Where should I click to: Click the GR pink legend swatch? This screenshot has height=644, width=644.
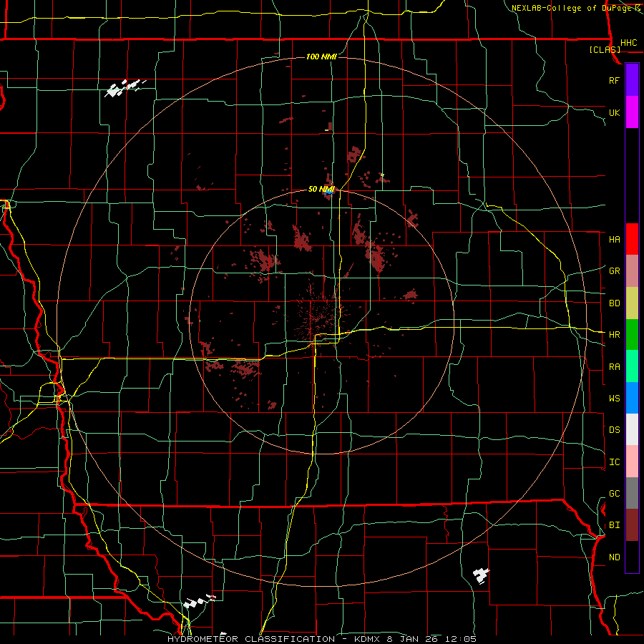pos(632,271)
